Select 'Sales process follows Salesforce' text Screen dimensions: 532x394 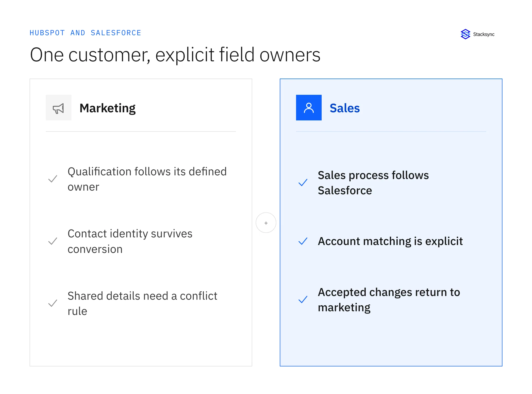373,183
